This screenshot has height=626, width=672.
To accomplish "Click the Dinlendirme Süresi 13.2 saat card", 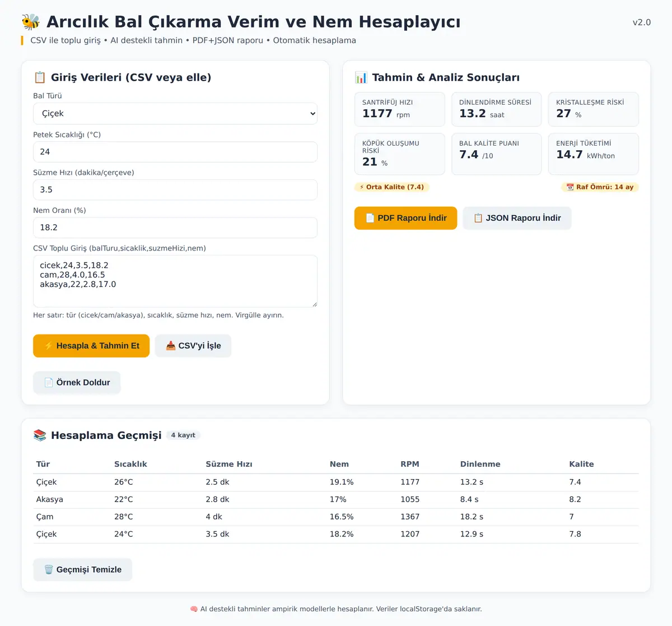I will click(497, 109).
